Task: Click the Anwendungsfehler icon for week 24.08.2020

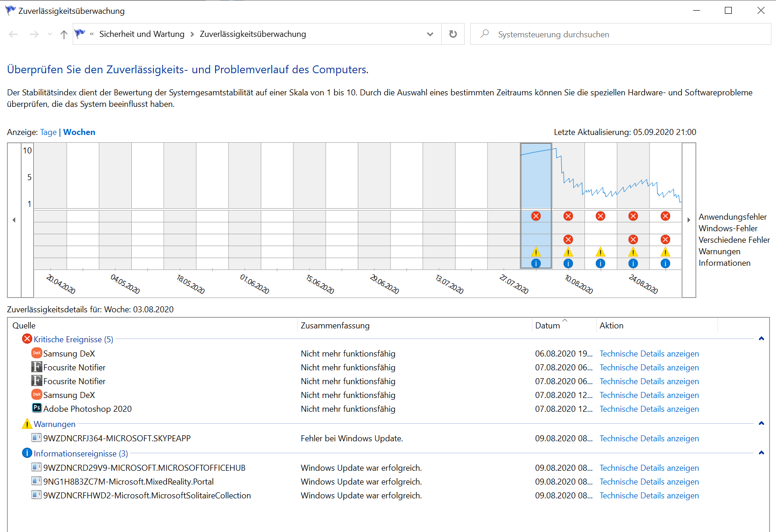Action: pos(633,216)
